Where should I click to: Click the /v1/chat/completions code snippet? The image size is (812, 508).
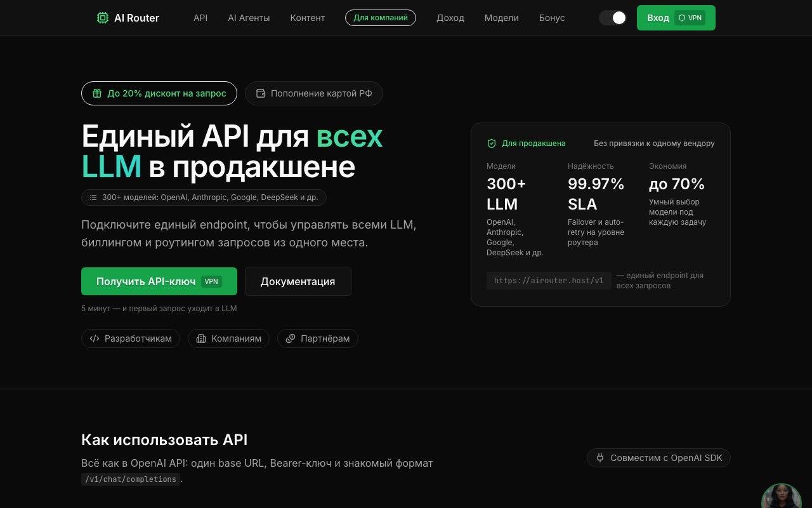click(131, 479)
